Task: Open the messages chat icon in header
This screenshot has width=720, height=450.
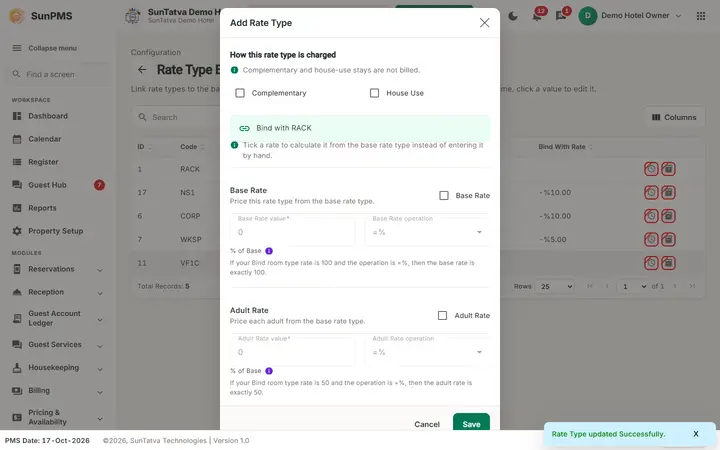Action: tap(560, 16)
